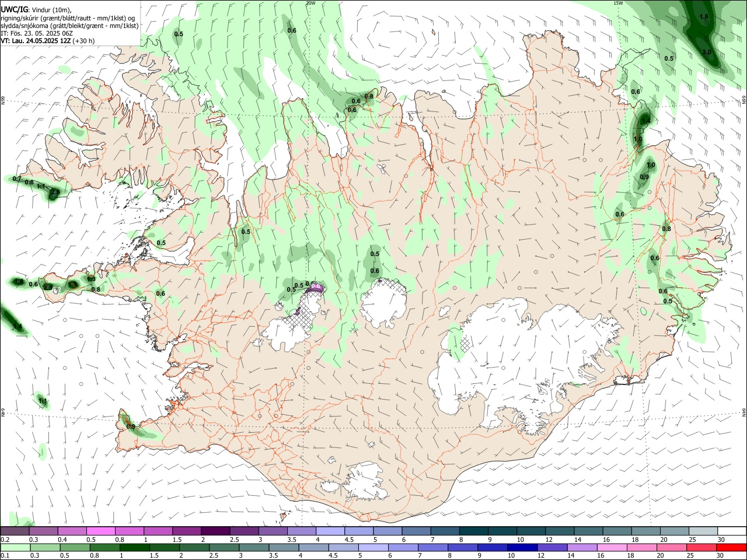Click the 15W longitude label
747x560 pixels.
619,3
